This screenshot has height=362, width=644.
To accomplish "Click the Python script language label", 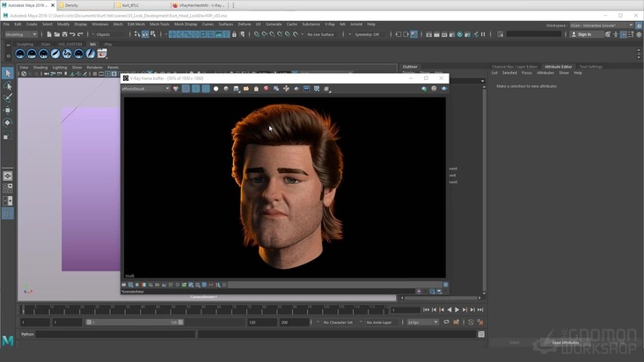I will tap(27, 335).
